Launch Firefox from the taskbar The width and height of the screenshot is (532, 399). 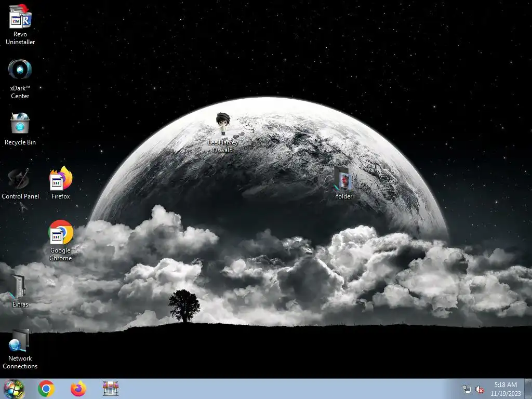(78, 389)
